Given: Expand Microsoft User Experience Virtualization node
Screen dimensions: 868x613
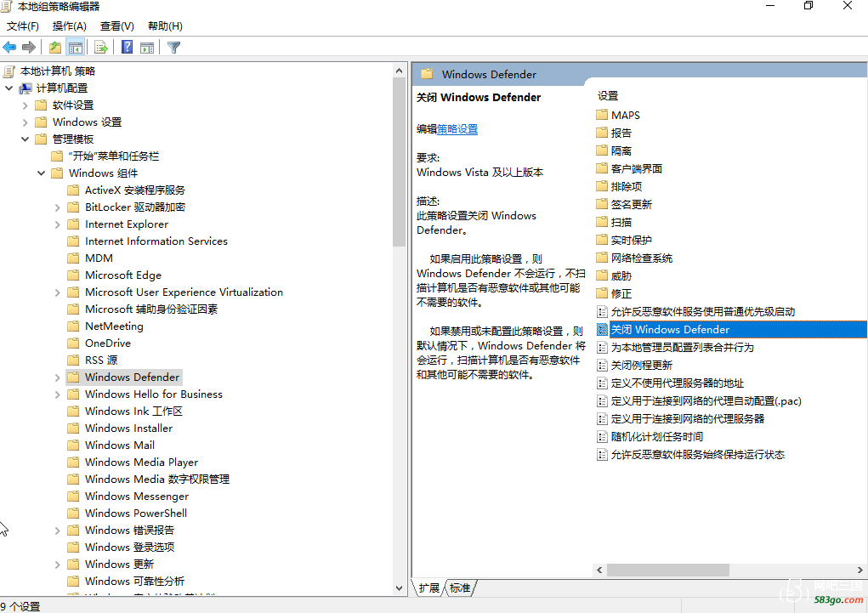Looking at the screenshot, I should (x=57, y=292).
